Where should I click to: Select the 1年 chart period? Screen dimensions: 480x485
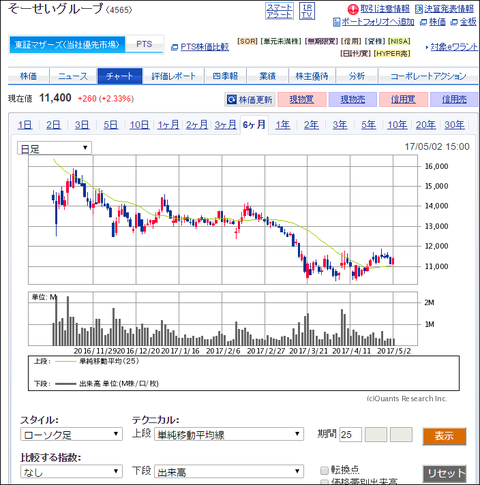(283, 125)
